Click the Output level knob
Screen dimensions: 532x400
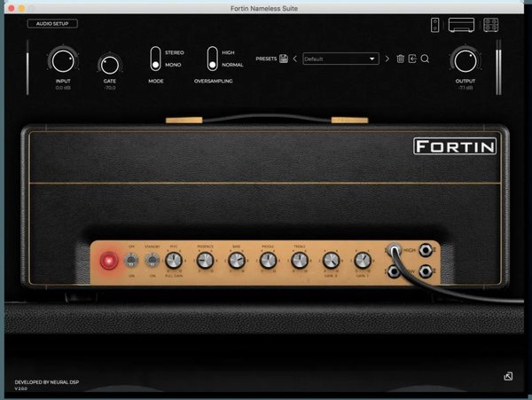[465, 60]
